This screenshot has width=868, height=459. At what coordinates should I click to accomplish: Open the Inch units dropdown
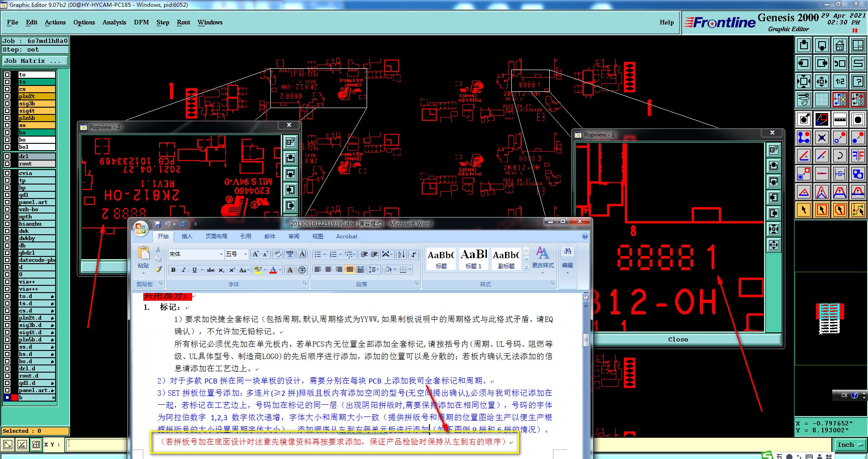[x=852, y=445]
